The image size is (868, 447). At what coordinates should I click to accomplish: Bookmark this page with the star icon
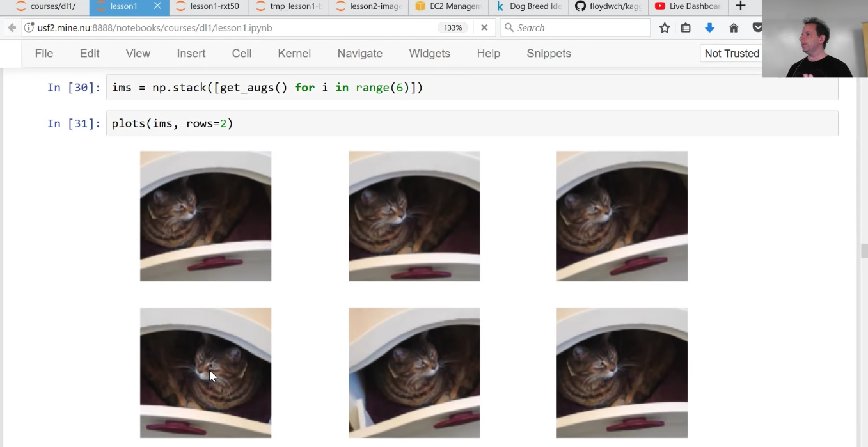tap(665, 28)
